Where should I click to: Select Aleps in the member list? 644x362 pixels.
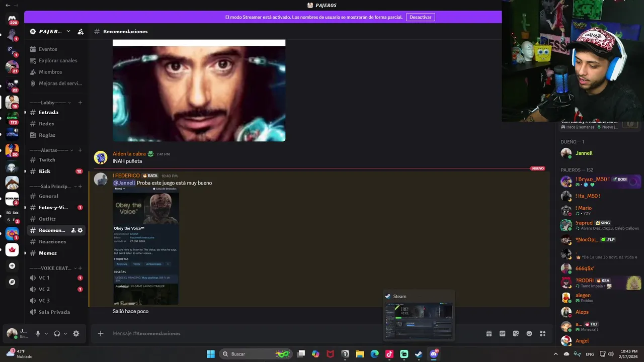click(x=599, y=312)
